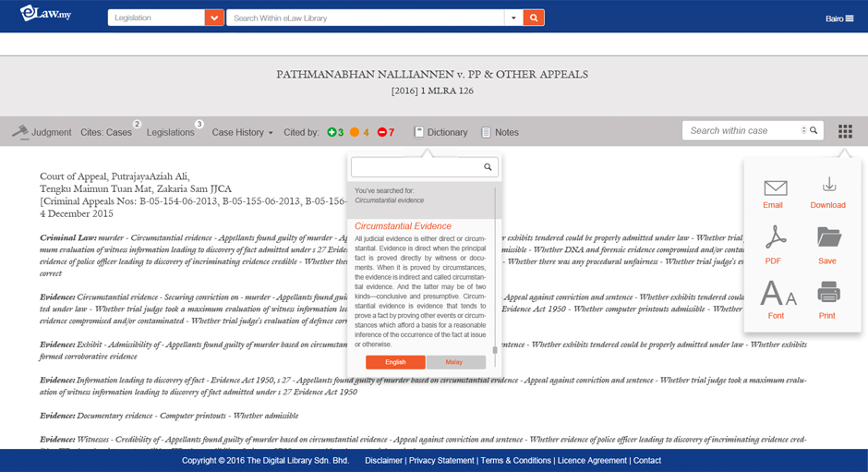Viewport: 868px width, 472px height.
Task: Expand the Legislation category dropdown
Action: (x=214, y=18)
